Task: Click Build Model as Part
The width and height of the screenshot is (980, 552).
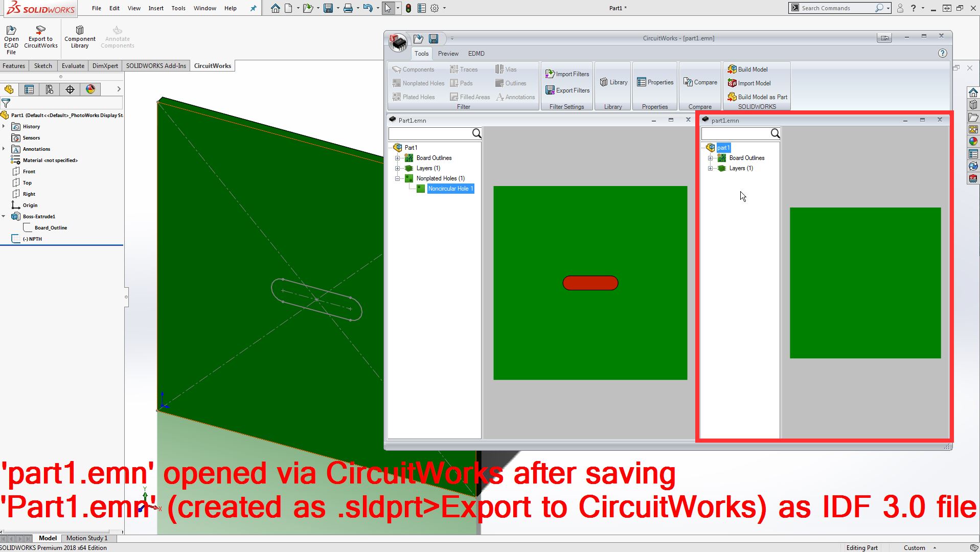Action: [x=758, y=97]
